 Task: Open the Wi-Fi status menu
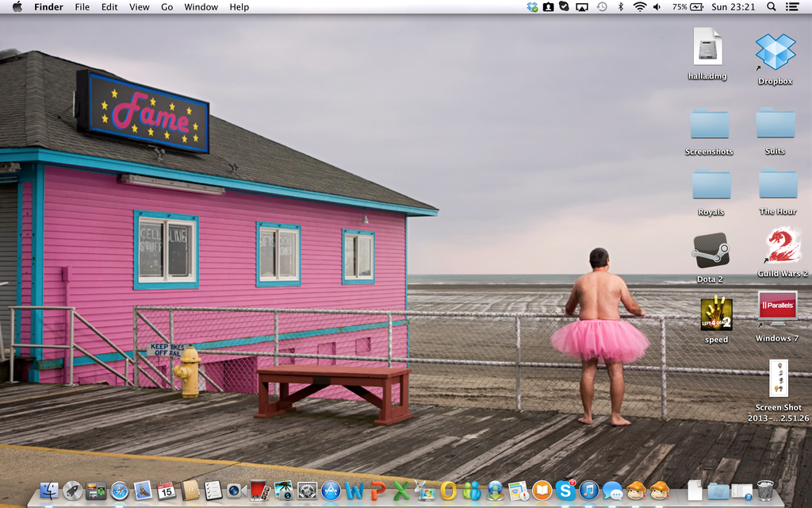639,7
